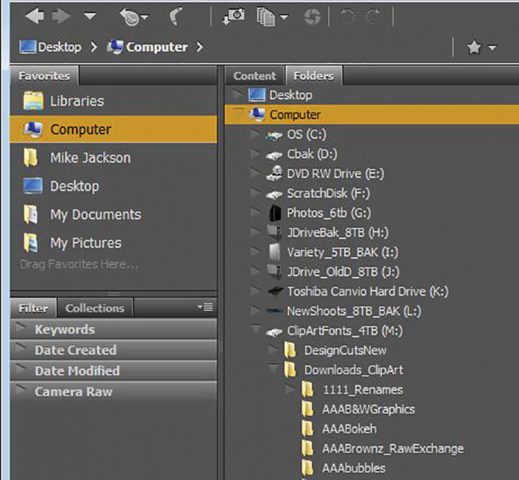Click the Refine stacked-pages icon

[272, 17]
